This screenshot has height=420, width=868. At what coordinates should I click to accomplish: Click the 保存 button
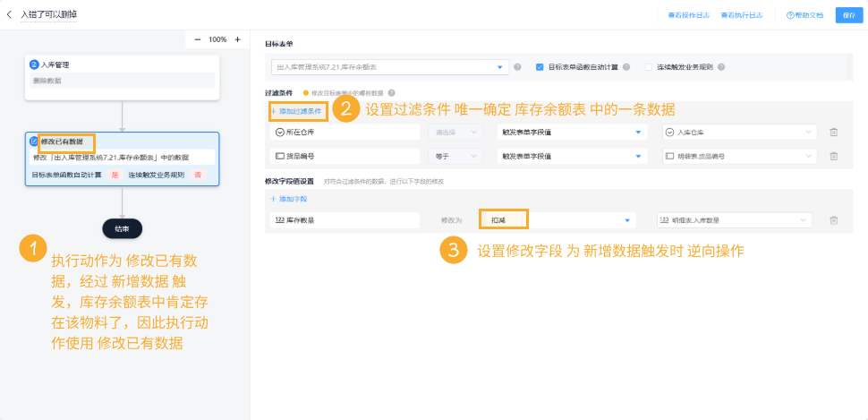(849, 15)
